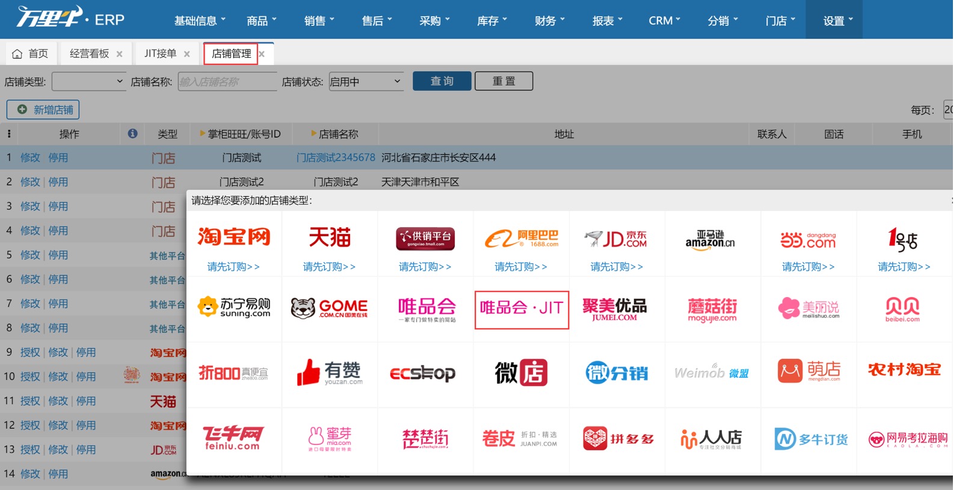Click the info icon in table header
The height and width of the screenshot is (490, 980).
[x=132, y=133]
